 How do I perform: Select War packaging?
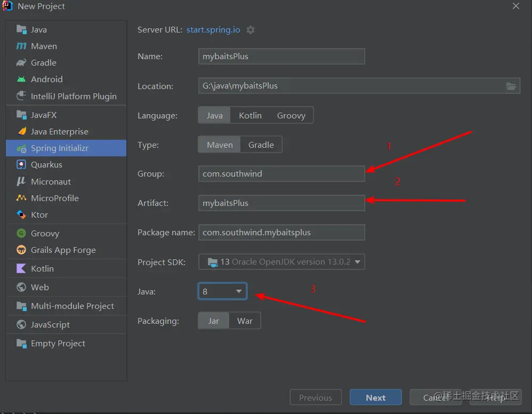click(245, 321)
